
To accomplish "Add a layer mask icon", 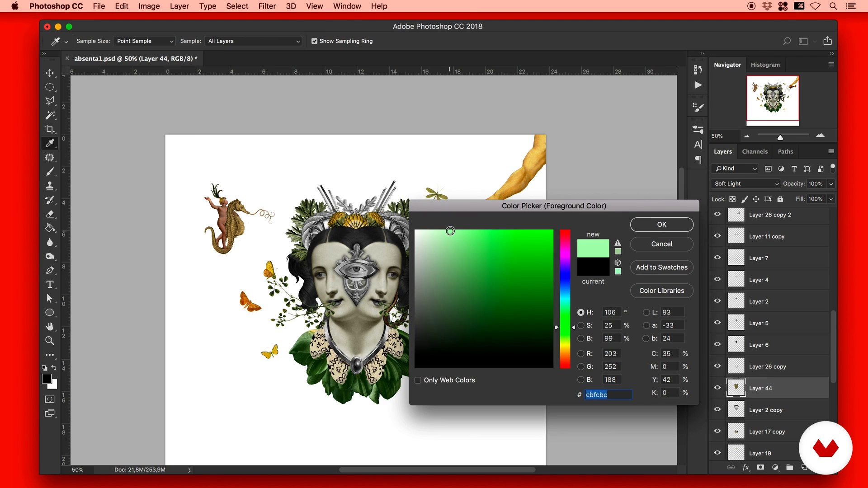I will pos(760,468).
